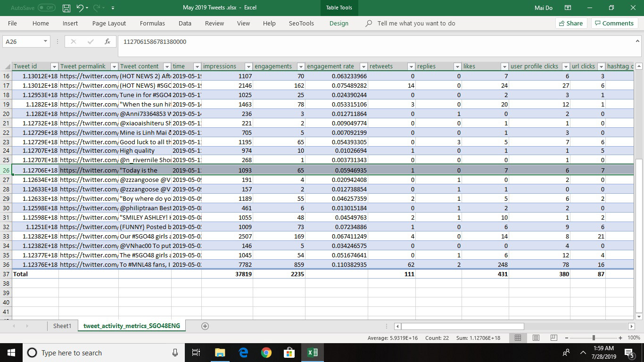
Task: Click the Type here to search box
Action: [104, 353]
